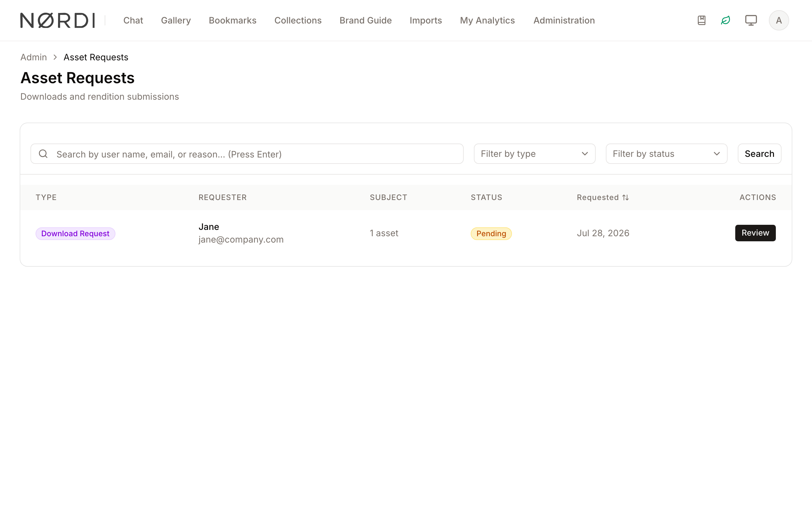This screenshot has height=508, width=812.
Task: Expand the Filter by type dropdown
Action: [534, 154]
